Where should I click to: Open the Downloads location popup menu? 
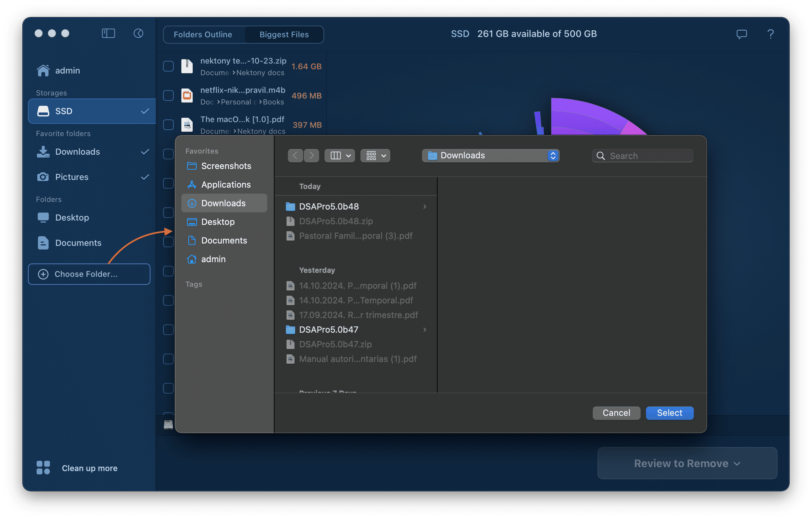coord(491,155)
